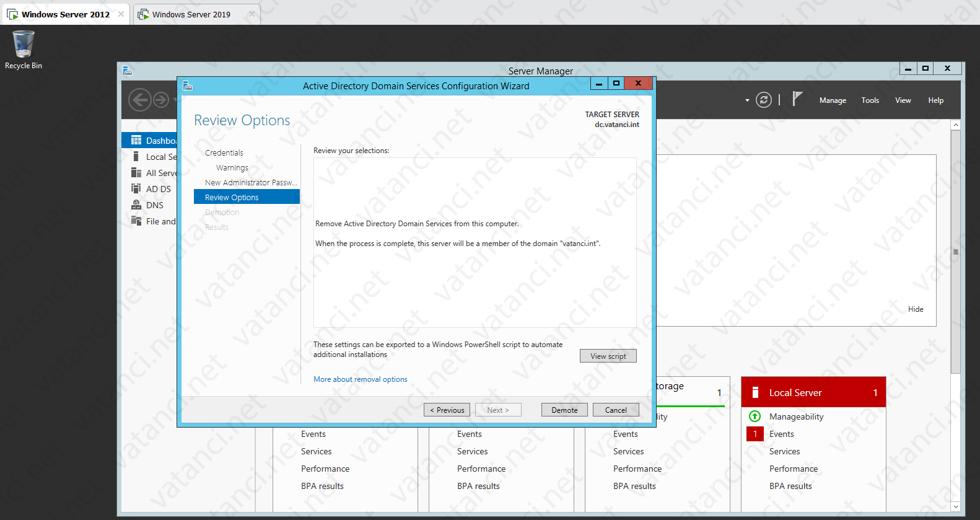
Task: Click Server Manager forward arrow icon
Action: (161, 100)
